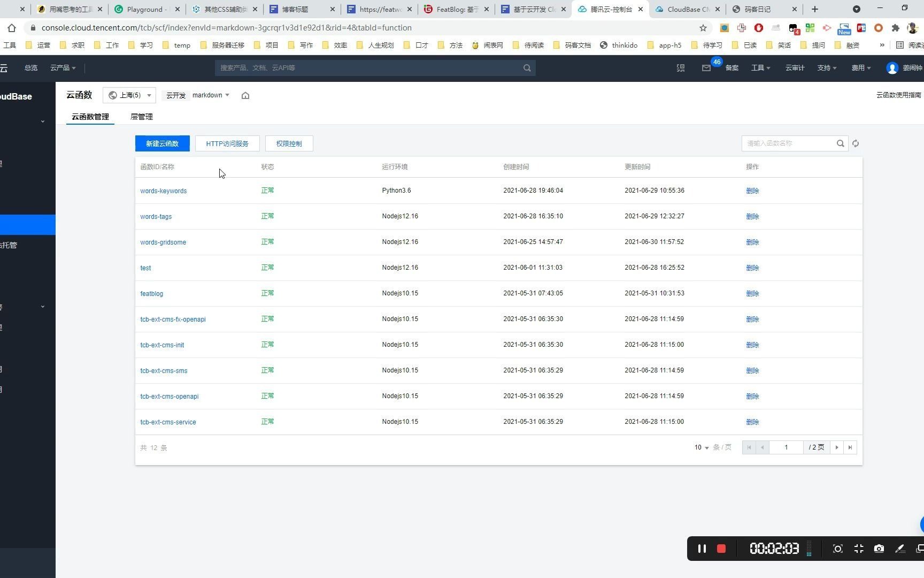Viewport: 924px width, 578px height.
Task: Open the browser extensions puzzle icon
Action: [x=896, y=28]
